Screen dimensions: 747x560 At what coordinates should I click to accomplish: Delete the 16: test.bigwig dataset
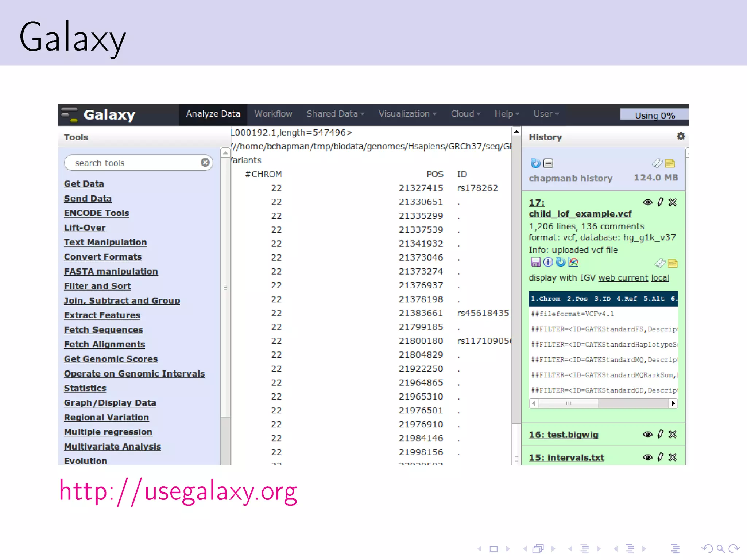click(x=673, y=434)
